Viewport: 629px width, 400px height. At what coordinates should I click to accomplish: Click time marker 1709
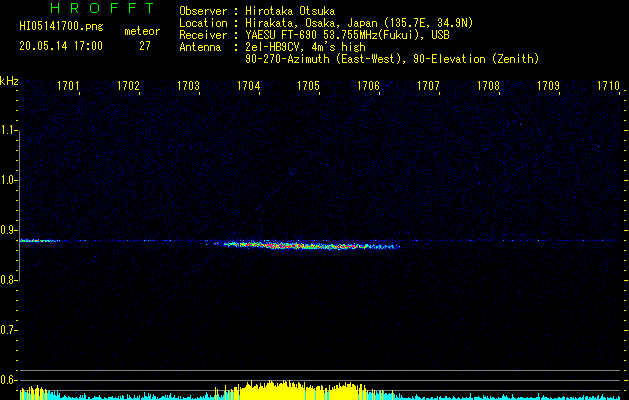pos(548,86)
